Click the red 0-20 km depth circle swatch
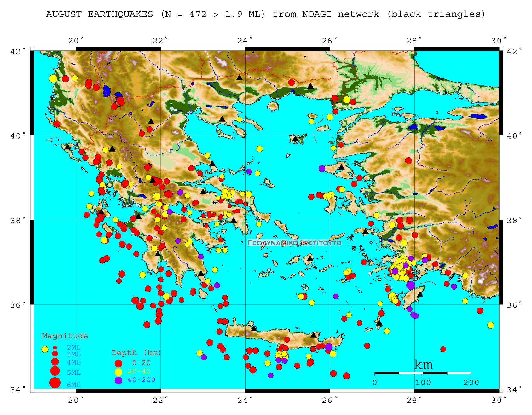532x415 pixels. (118, 363)
